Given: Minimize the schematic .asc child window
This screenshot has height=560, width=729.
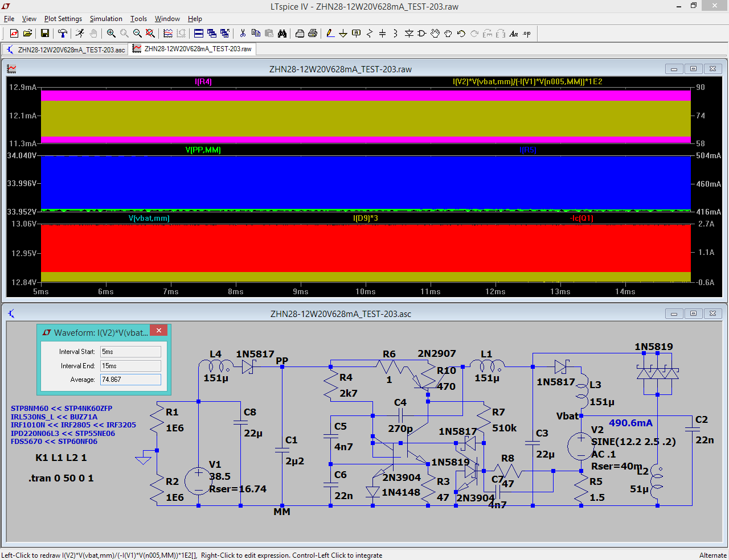Looking at the screenshot, I should click(674, 314).
